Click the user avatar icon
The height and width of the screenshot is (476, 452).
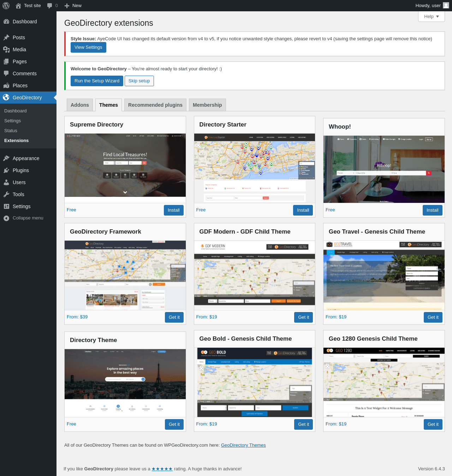(446, 5)
